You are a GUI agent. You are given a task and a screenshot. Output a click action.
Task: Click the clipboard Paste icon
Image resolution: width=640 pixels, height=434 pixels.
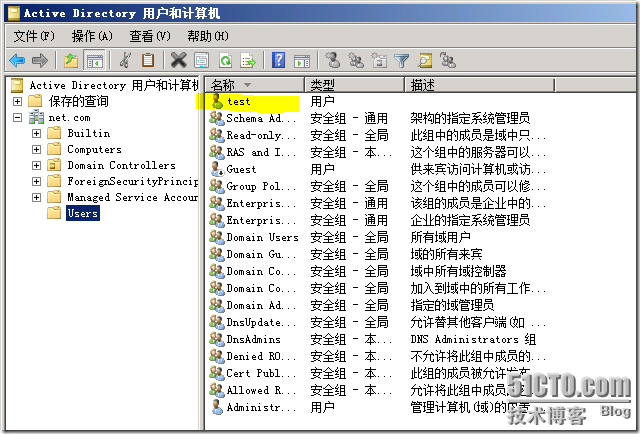tap(148, 60)
